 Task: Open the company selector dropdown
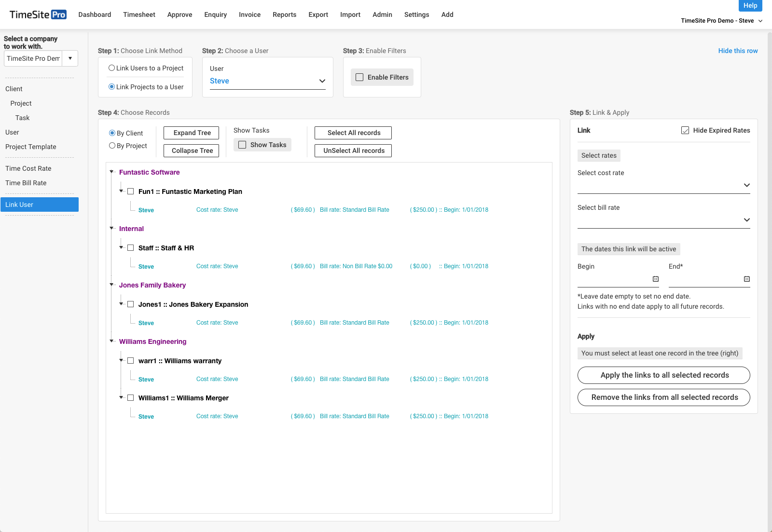[70, 58]
